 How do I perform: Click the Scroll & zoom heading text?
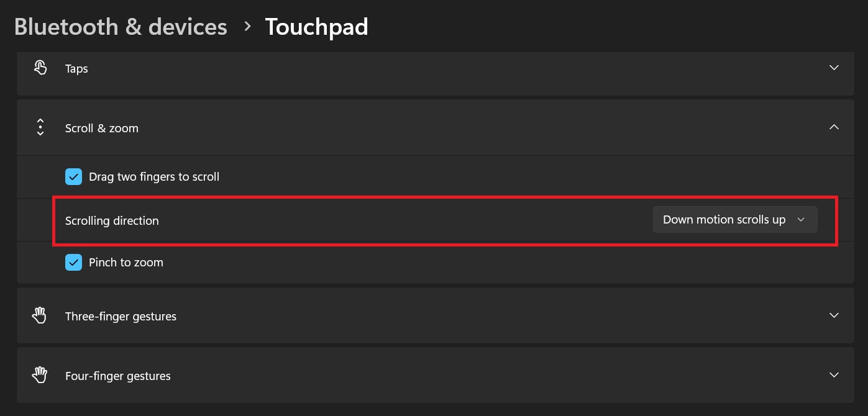(102, 129)
